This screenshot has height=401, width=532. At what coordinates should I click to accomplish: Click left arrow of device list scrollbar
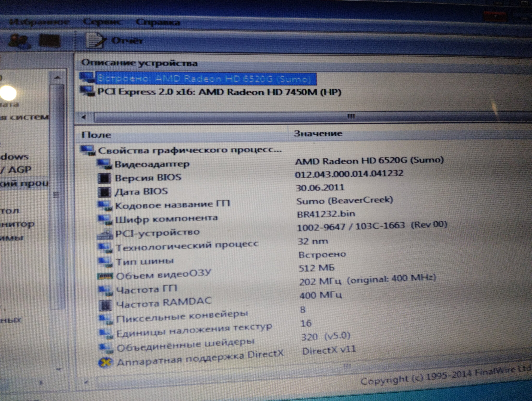click(x=84, y=117)
